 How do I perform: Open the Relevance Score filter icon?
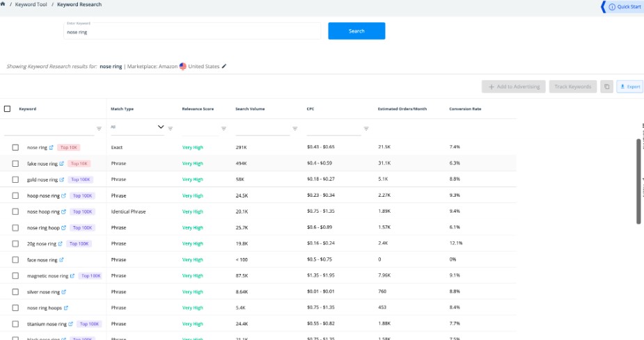pos(224,129)
